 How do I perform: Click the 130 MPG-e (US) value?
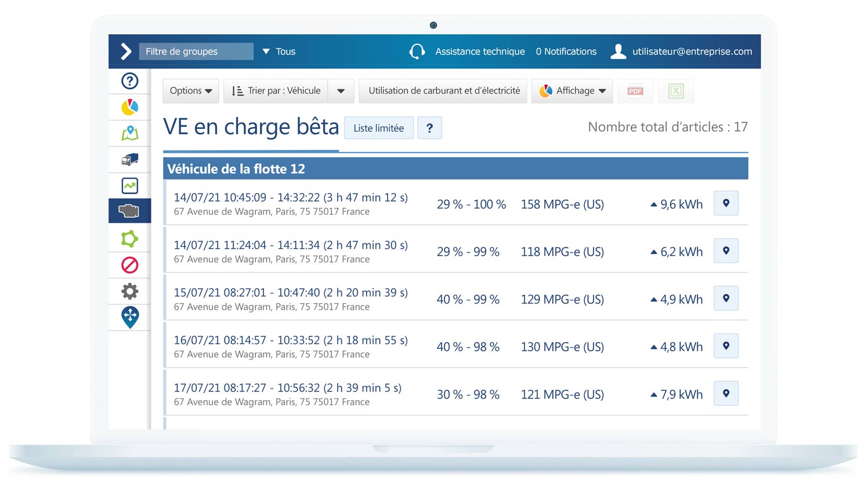point(562,347)
